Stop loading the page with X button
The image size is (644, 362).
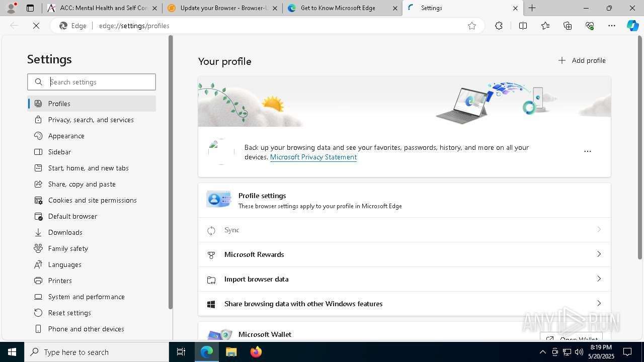36,26
